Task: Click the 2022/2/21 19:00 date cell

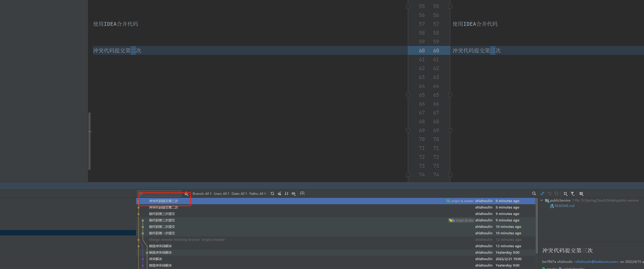Action: point(509,259)
